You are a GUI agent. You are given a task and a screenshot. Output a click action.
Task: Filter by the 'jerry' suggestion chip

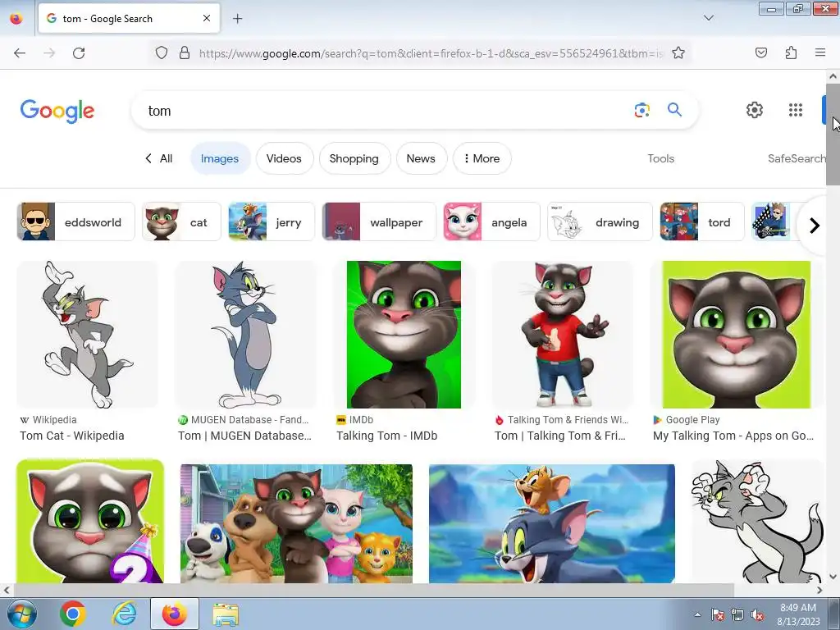pyautogui.click(x=271, y=221)
